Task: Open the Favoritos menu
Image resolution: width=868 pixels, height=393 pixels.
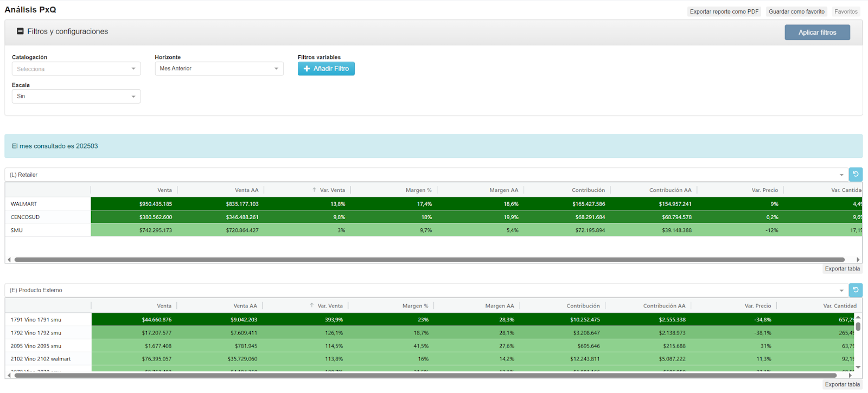Action: click(846, 11)
